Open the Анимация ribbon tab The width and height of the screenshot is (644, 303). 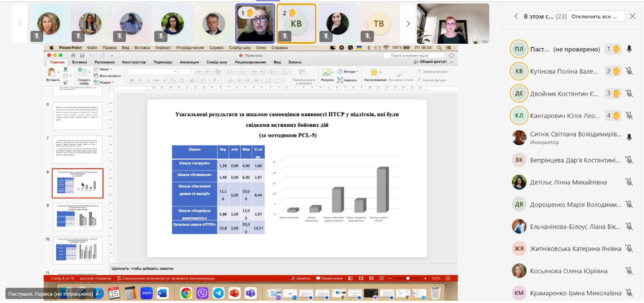(189, 62)
